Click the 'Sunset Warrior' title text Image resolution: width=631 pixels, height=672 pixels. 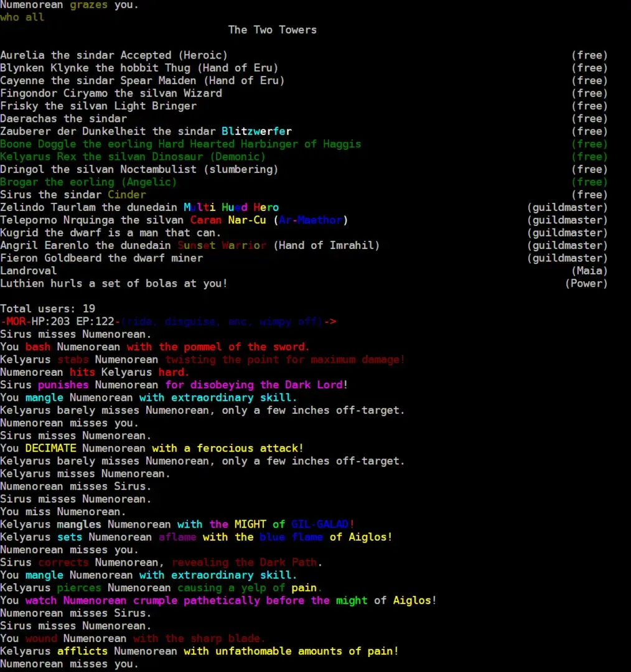[x=222, y=245]
